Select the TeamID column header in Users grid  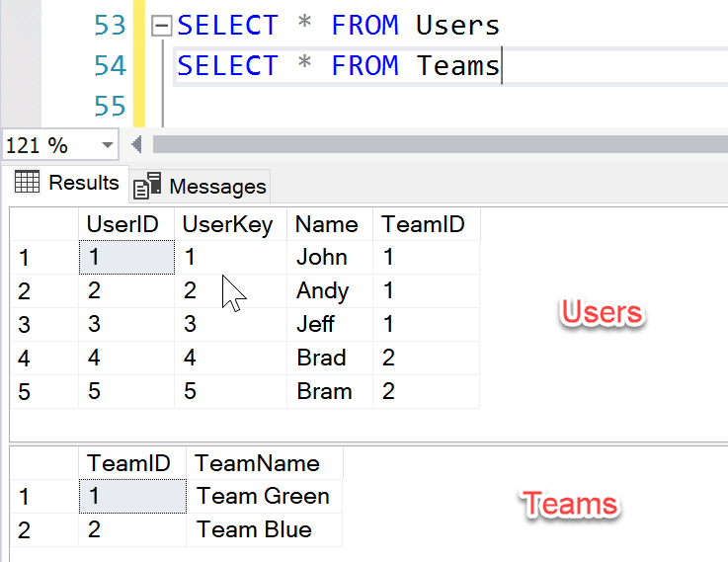(x=424, y=224)
